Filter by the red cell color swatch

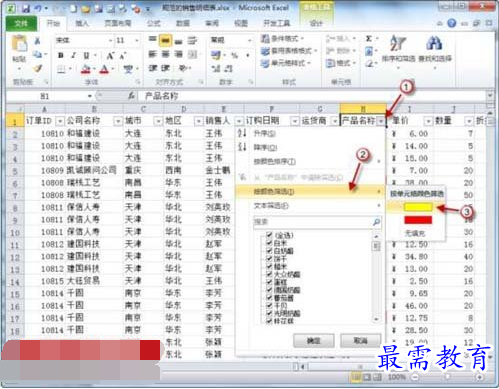418,220
